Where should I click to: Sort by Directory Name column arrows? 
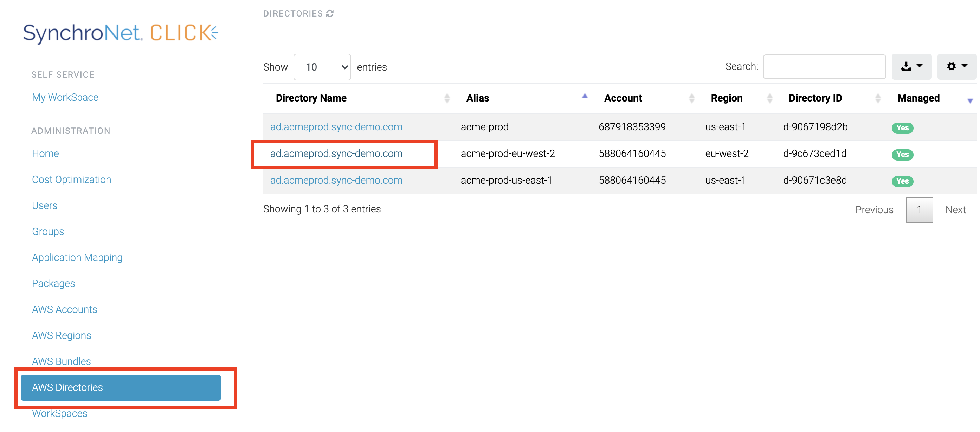click(447, 98)
